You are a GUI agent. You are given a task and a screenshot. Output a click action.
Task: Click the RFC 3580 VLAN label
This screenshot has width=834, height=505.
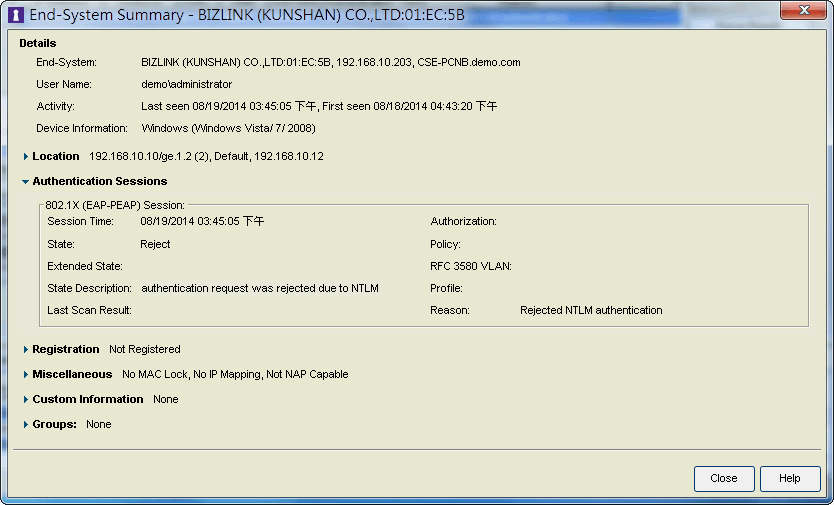click(x=471, y=266)
